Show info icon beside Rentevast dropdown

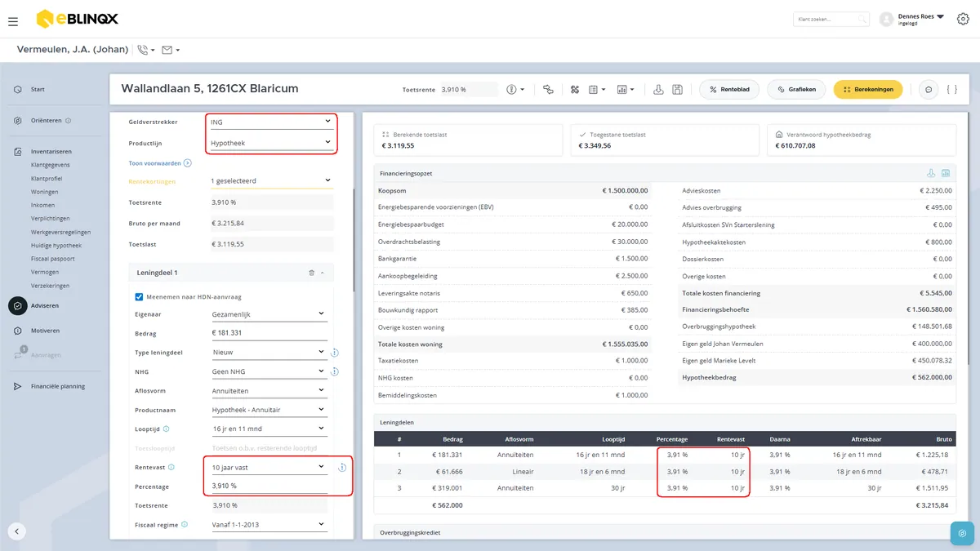(341, 467)
